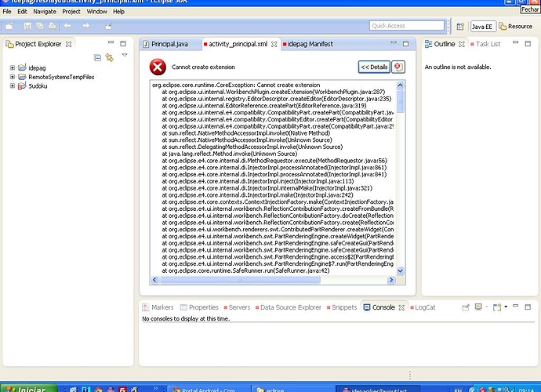
Task: Expand the idepag project node
Action: pyautogui.click(x=12, y=67)
